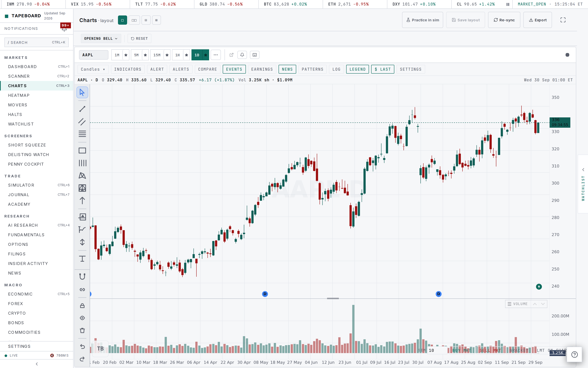The height and width of the screenshot is (368, 588).
Task: Delete drawings with the trash icon
Action: 82,330
